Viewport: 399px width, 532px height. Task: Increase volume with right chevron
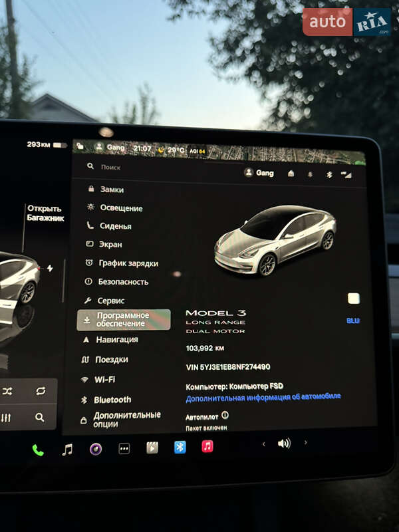click(306, 442)
